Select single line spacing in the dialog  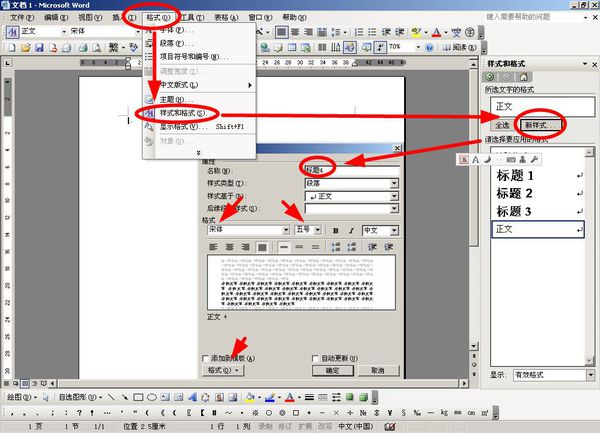284,247
